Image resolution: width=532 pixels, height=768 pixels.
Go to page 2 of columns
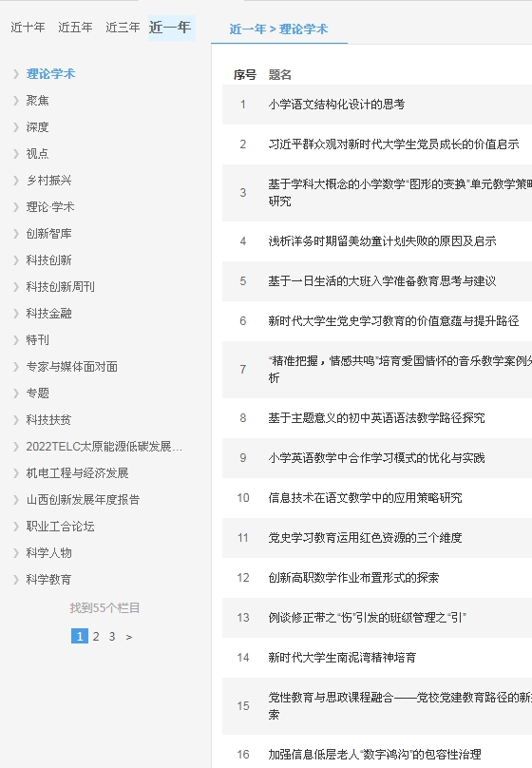[x=96, y=636]
